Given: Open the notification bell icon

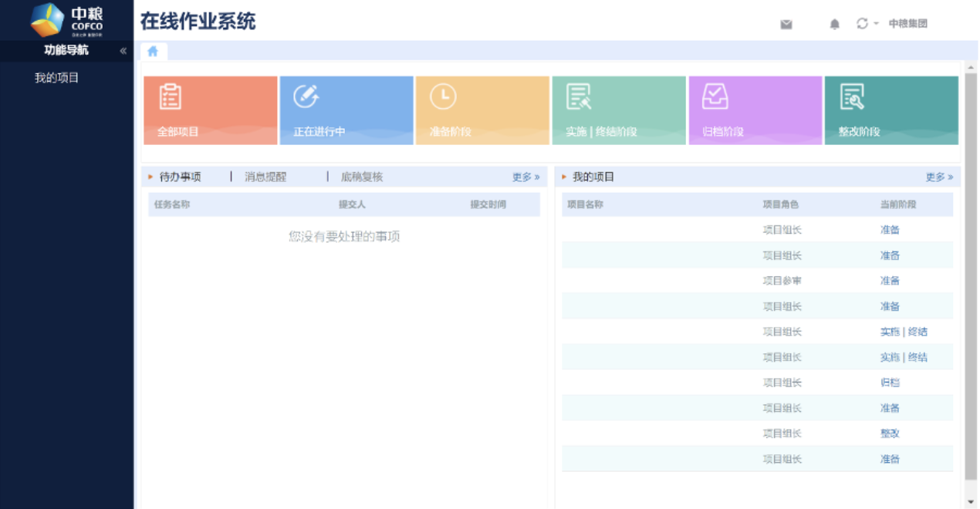Looking at the screenshot, I should (x=834, y=24).
